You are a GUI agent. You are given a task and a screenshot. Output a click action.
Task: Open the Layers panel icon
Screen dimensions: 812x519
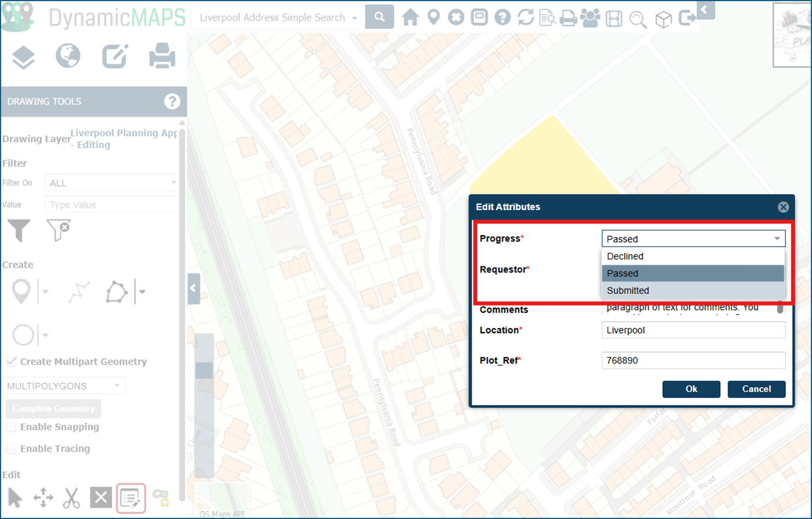point(23,56)
